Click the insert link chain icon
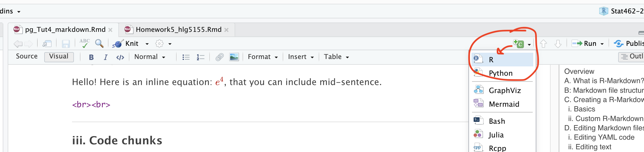The image size is (644, 152). [220, 57]
